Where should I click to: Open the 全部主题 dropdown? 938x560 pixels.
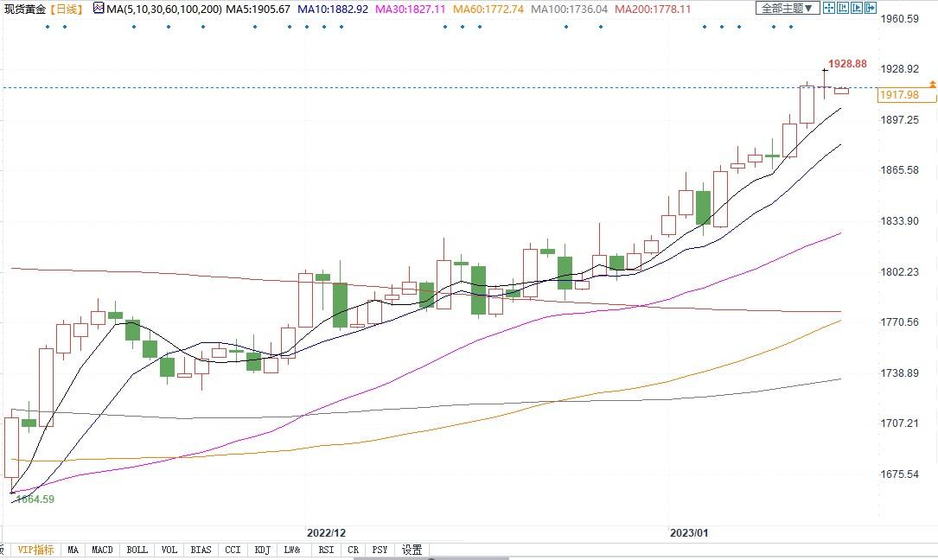(x=787, y=9)
